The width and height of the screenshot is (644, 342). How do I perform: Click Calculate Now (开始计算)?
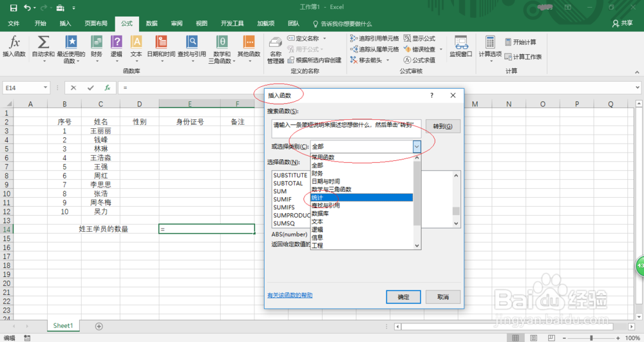pyautogui.click(x=520, y=42)
